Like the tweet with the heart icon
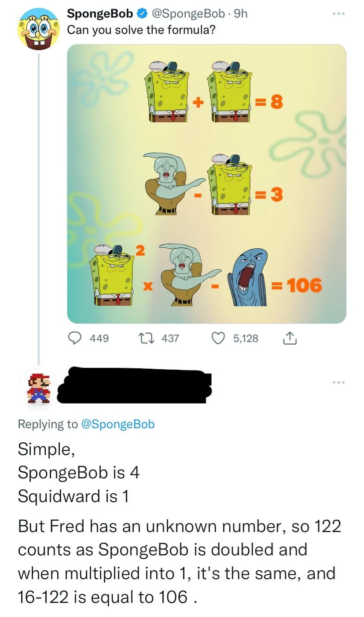Screen dimensions: 364x617 [218, 338]
